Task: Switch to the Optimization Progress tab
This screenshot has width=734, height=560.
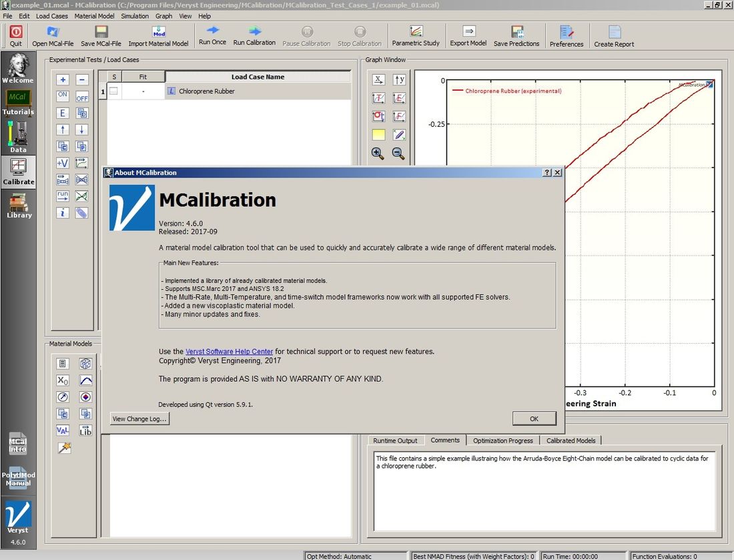Action: [x=502, y=441]
